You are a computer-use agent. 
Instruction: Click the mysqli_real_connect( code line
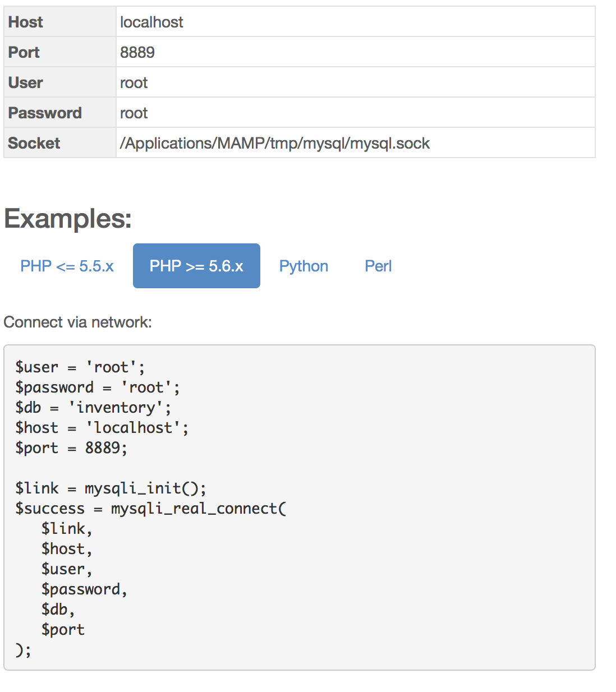pos(150,509)
